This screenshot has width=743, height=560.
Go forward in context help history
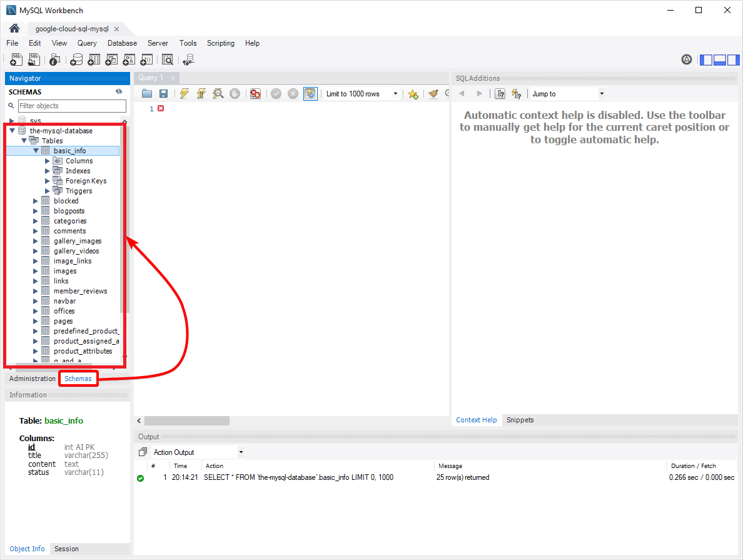(x=479, y=93)
